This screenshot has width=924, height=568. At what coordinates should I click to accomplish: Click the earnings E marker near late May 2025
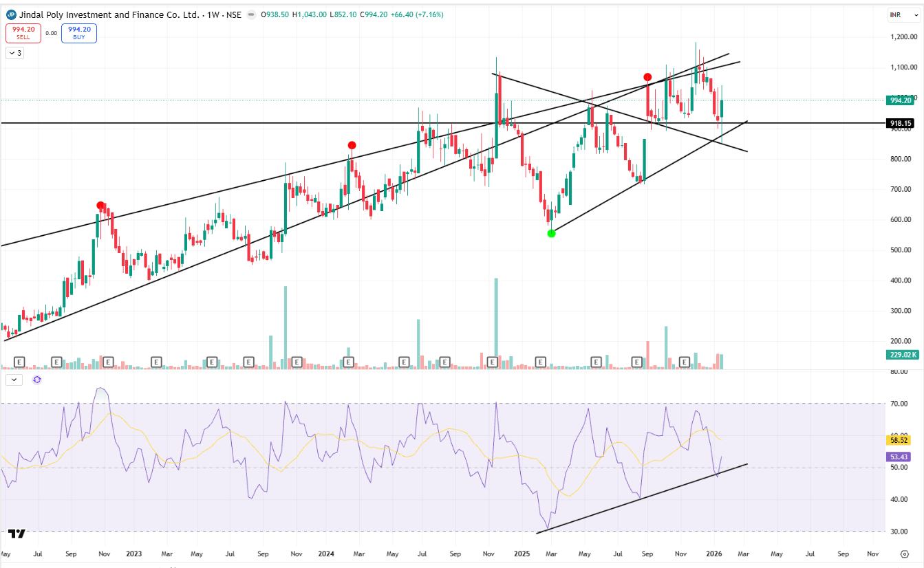(597, 362)
